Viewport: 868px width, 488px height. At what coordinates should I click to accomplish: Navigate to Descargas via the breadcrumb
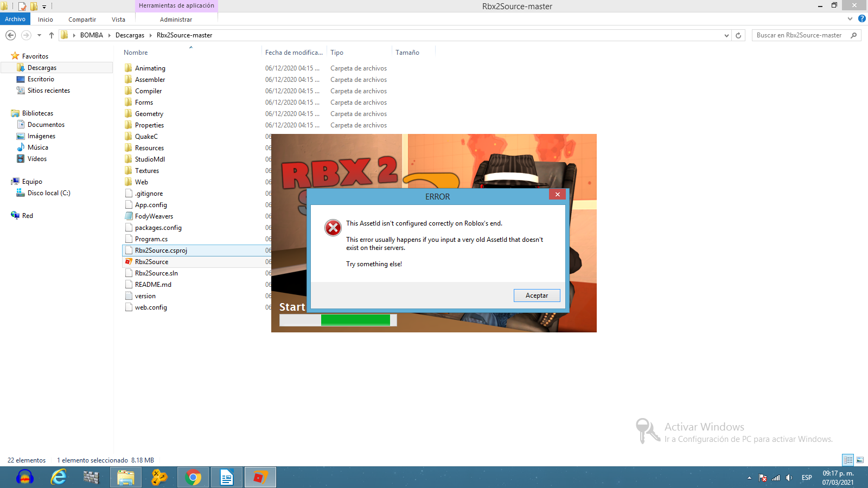tap(130, 35)
